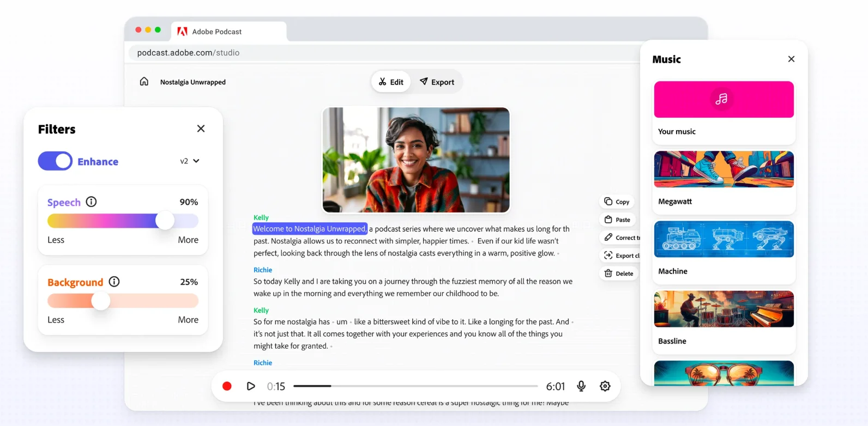The width and height of the screenshot is (868, 426).
Task: Choose Delete in the context menu
Action: coord(619,273)
